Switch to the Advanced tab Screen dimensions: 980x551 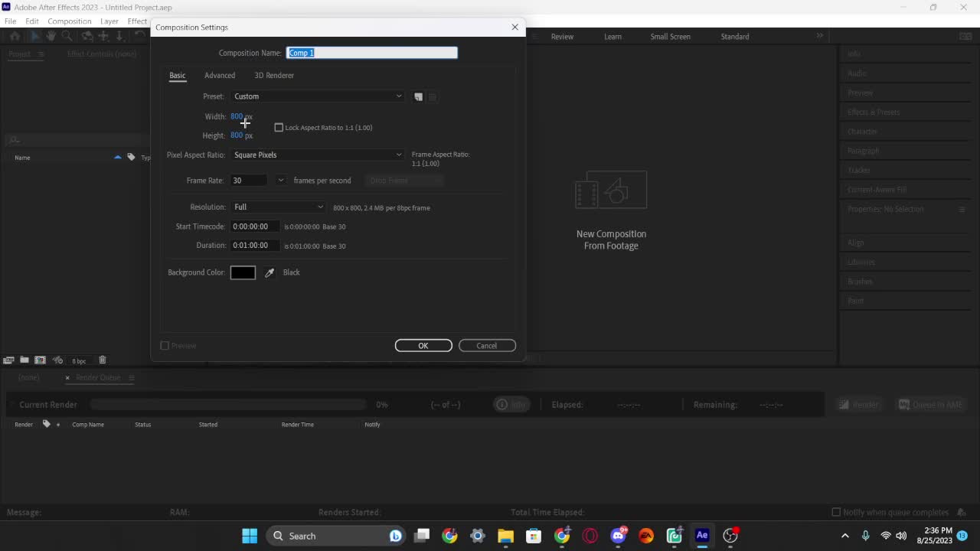[x=220, y=75]
